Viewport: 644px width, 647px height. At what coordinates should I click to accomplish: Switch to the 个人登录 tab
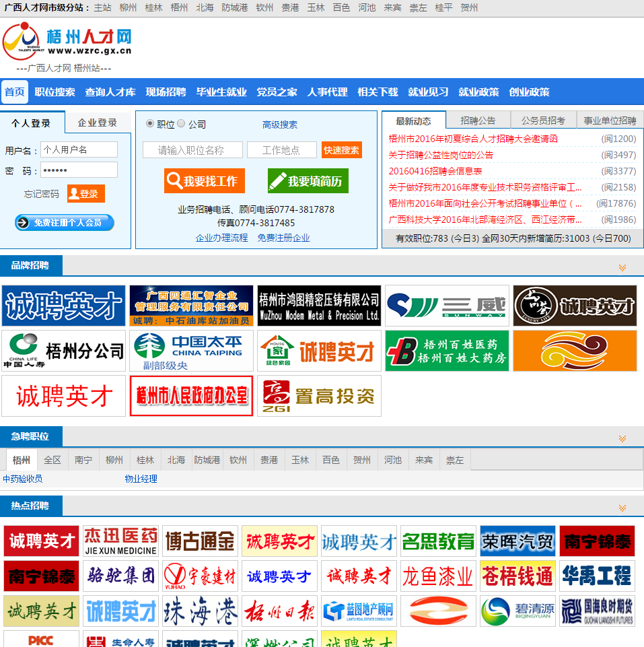(x=32, y=123)
